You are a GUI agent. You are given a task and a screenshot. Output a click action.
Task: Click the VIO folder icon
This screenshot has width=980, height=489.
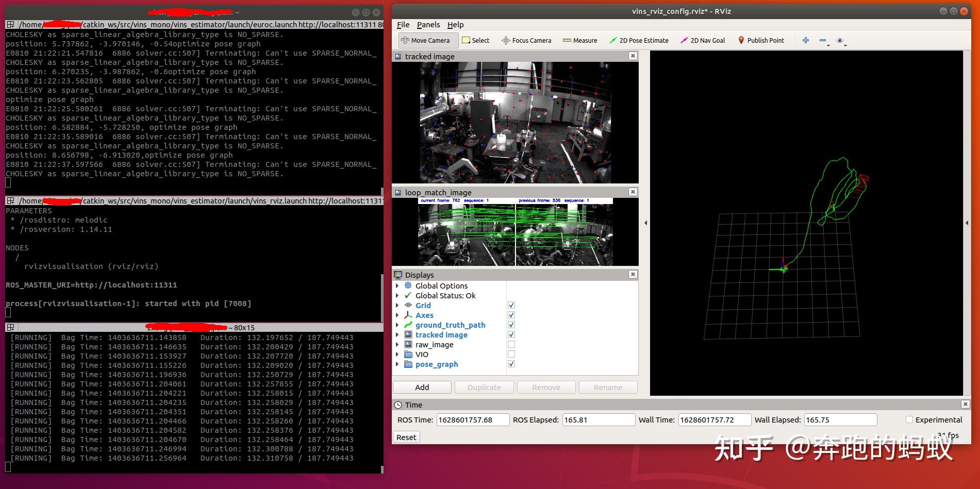(408, 354)
